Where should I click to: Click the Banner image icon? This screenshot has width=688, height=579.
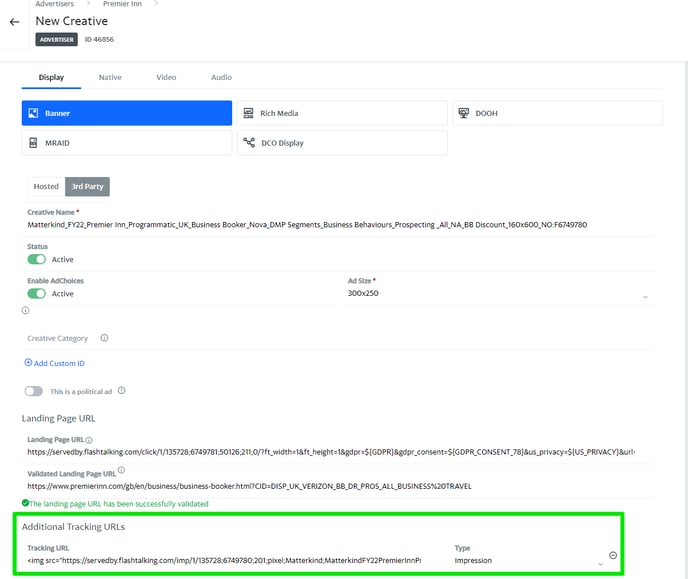click(33, 113)
